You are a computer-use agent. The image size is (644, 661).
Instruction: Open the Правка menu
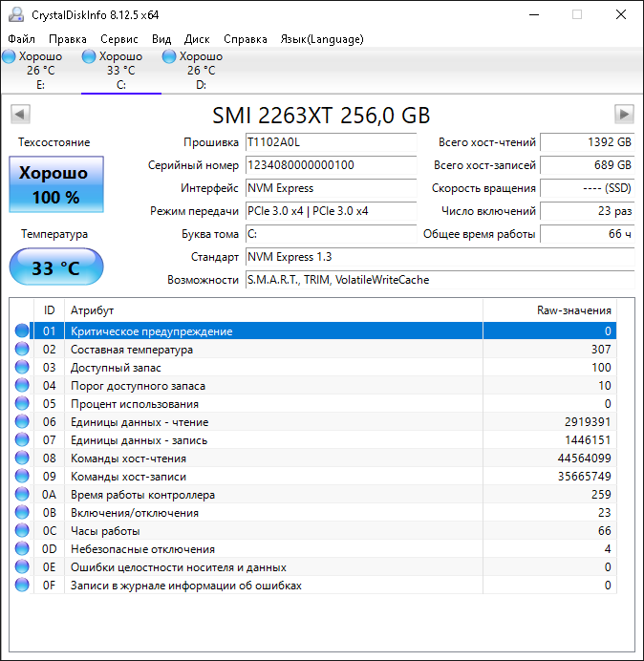coord(68,39)
